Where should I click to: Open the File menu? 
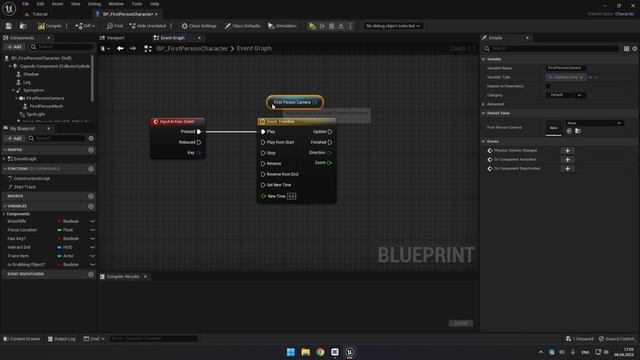25,4
